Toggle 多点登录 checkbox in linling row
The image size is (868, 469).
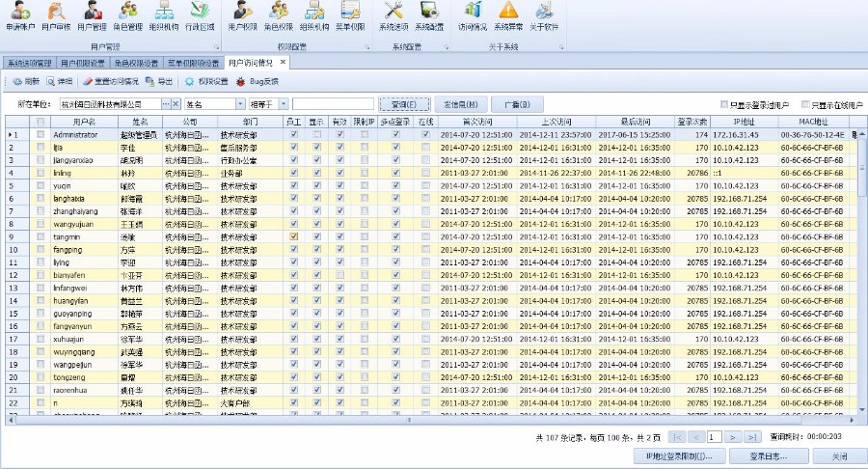(395, 173)
